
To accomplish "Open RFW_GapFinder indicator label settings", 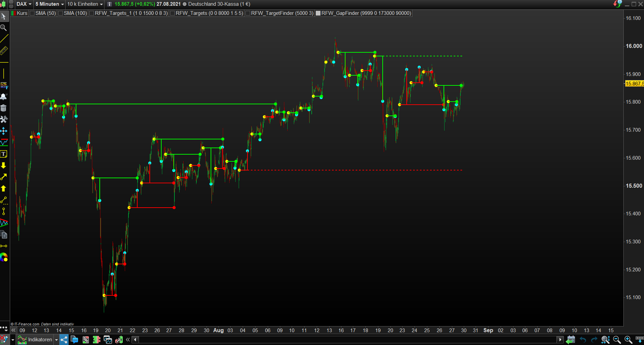I will (x=366, y=13).
